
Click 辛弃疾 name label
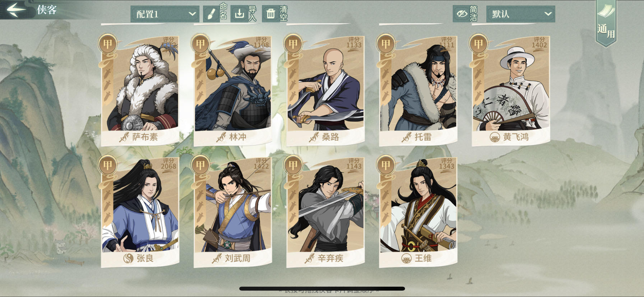tap(330, 258)
